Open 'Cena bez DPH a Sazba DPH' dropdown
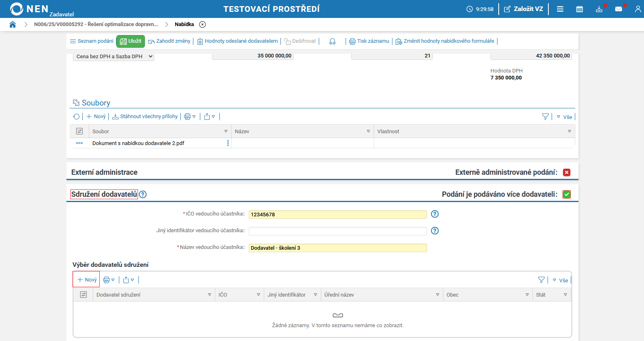Image resolution: width=644 pixels, height=341 pixels. 114,57
